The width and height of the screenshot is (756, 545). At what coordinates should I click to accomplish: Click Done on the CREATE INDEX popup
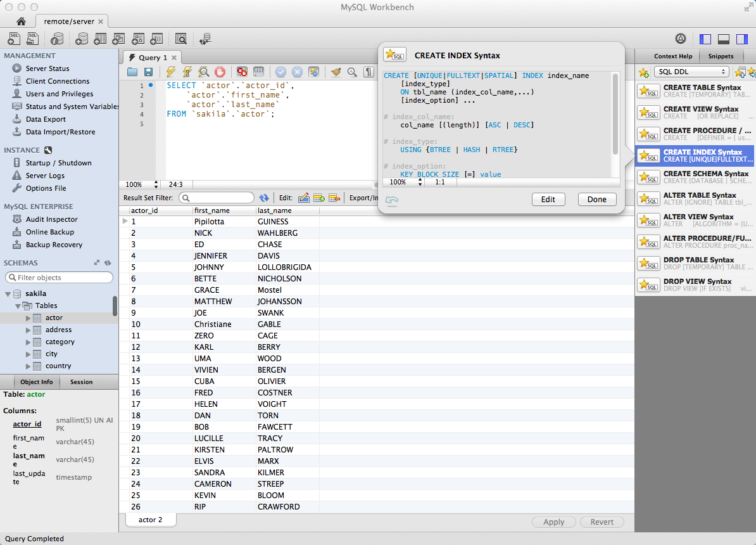[596, 199]
